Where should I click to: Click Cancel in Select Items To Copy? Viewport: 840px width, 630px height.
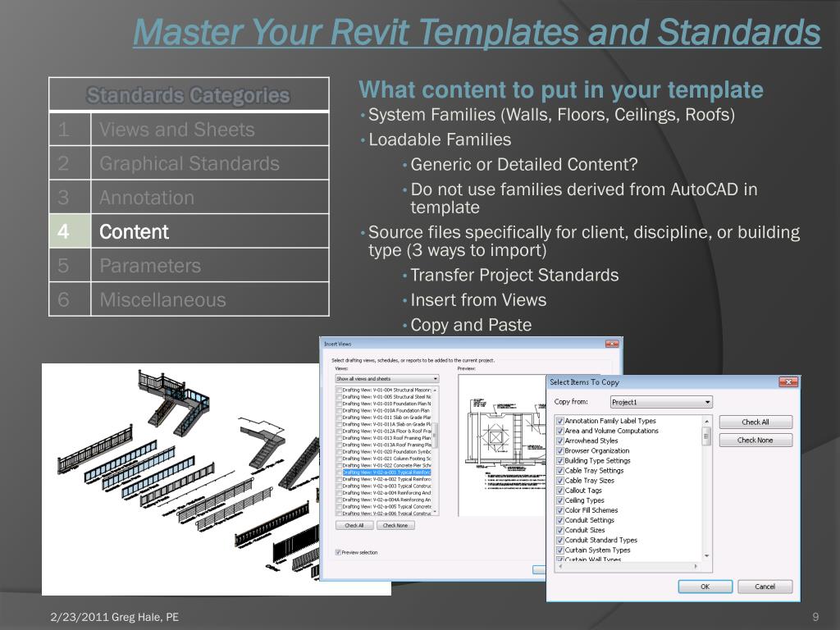click(x=765, y=587)
